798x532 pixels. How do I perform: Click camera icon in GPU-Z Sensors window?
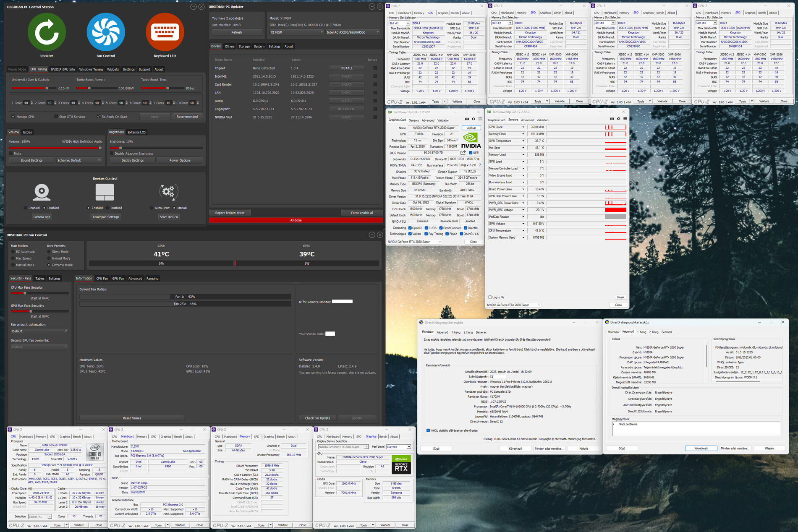coord(612,119)
